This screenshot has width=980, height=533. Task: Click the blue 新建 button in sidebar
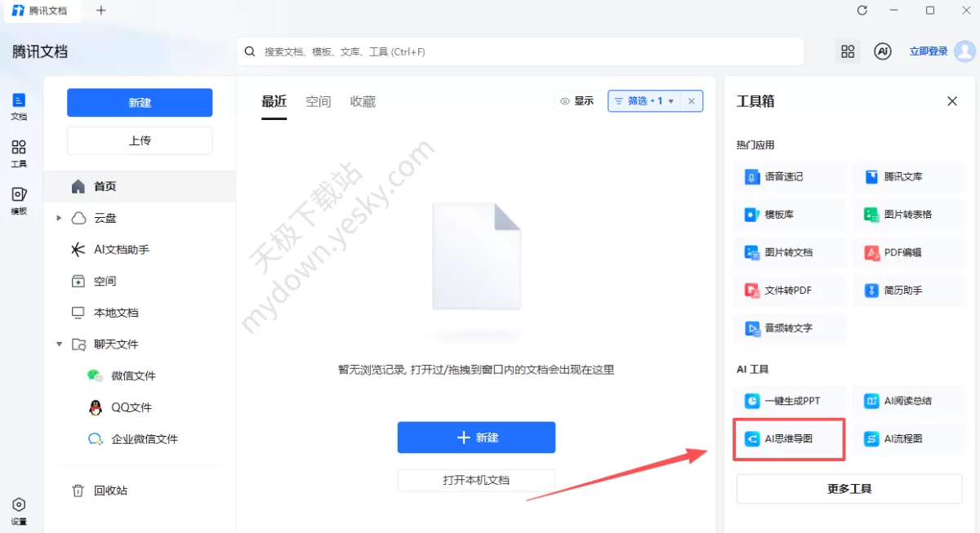140,103
